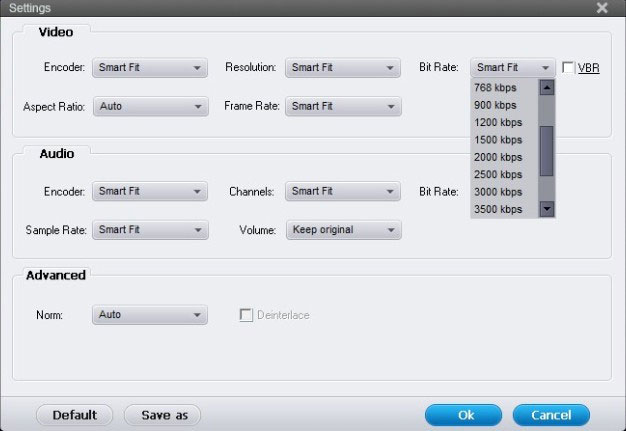Viewport: 626px width, 431px height.
Task: Enable the VBR checkbox
Action: (568, 67)
